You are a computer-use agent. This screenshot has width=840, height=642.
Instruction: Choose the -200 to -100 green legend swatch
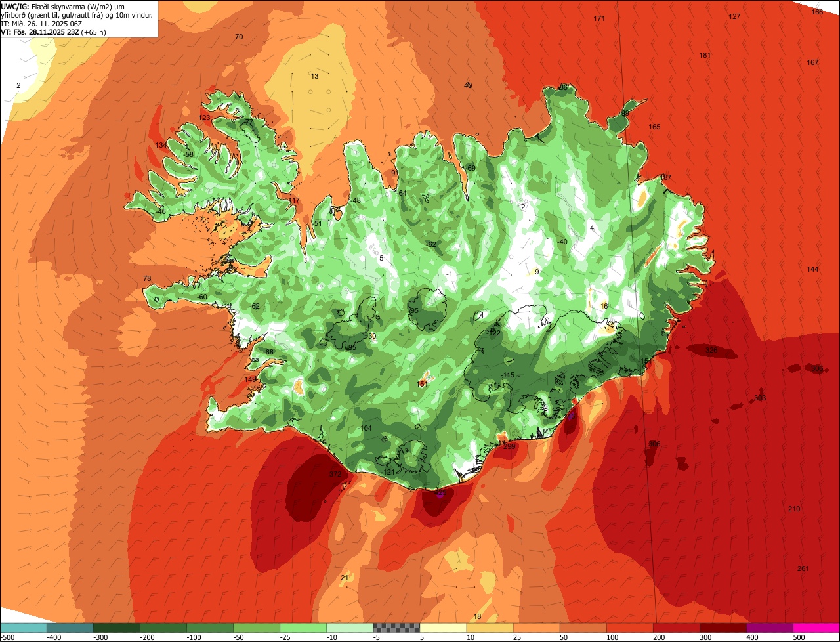click(163, 628)
